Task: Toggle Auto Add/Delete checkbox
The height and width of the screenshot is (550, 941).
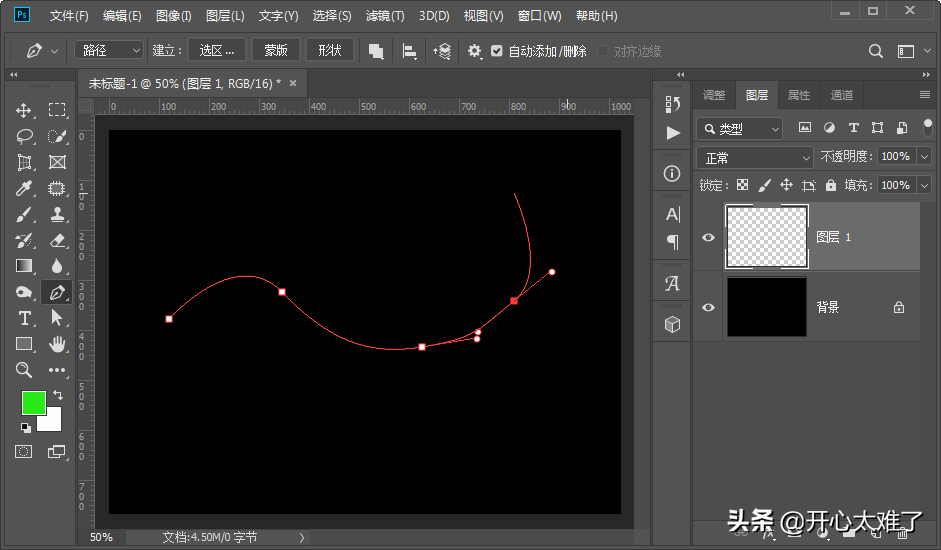Action: (x=496, y=51)
